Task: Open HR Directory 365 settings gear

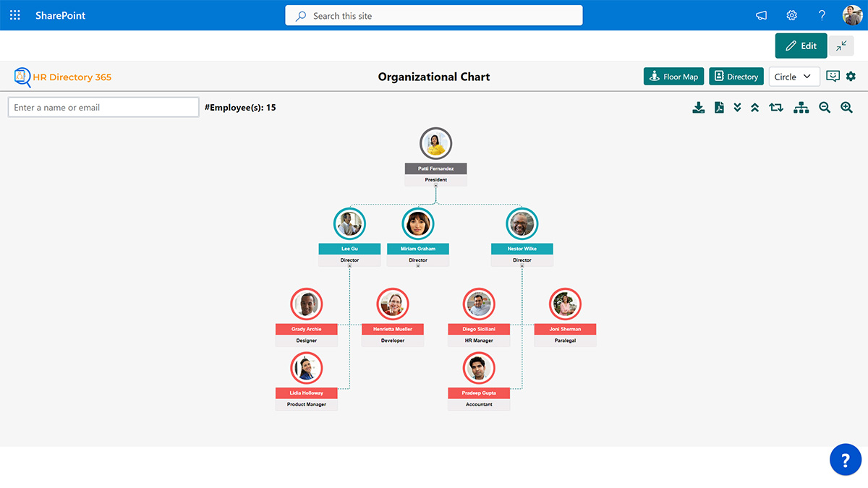Action: click(x=851, y=76)
